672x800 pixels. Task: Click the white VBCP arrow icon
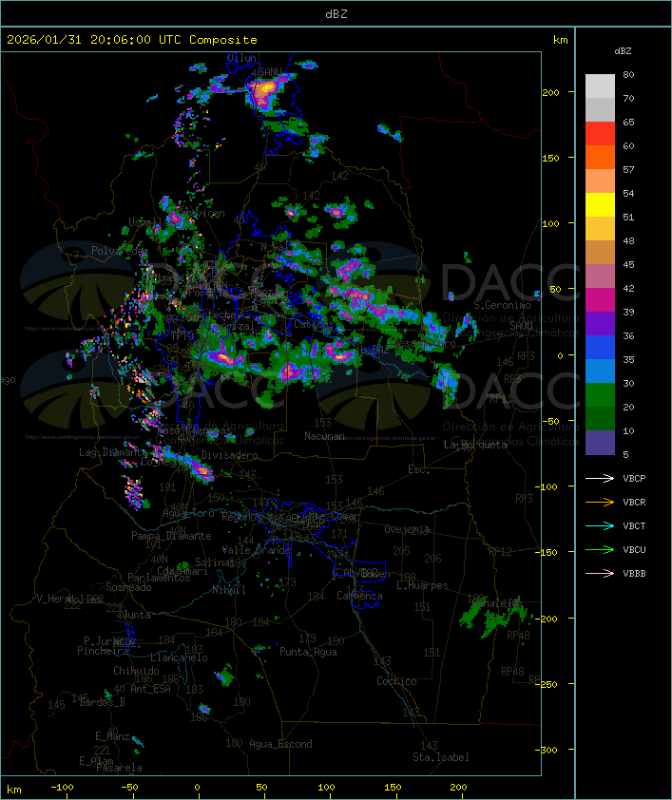(x=601, y=478)
